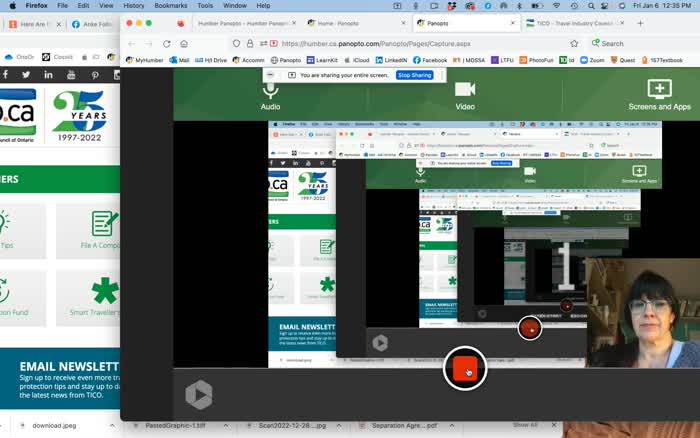Bookmark this page with the star icon
Image resolution: width=700 pixels, height=438 pixels.
pyautogui.click(x=574, y=44)
